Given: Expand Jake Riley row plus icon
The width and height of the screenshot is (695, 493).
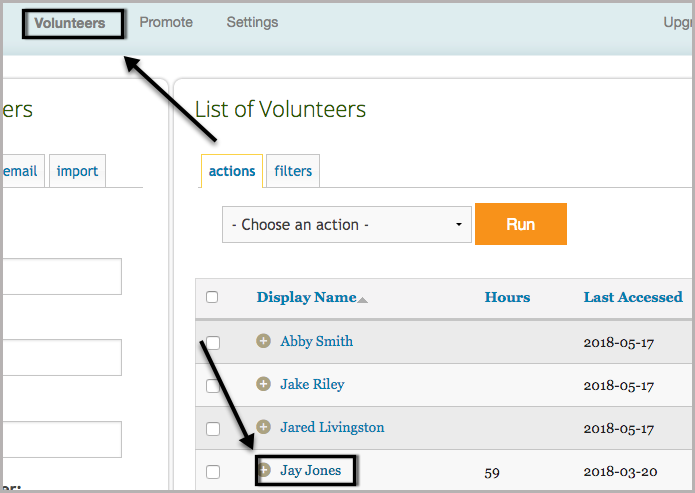Looking at the screenshot, I should pyautogui.click(x=264, y=384).
